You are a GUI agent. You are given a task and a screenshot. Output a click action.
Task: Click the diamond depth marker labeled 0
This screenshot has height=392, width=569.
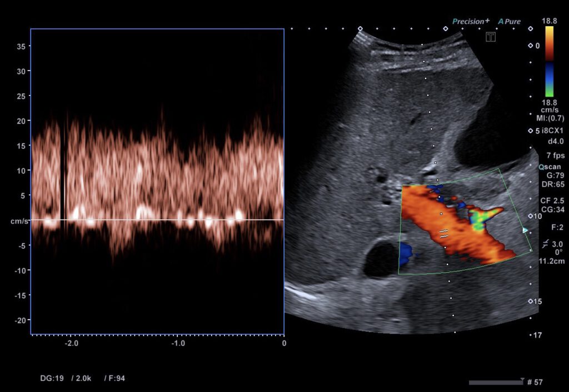530,46
